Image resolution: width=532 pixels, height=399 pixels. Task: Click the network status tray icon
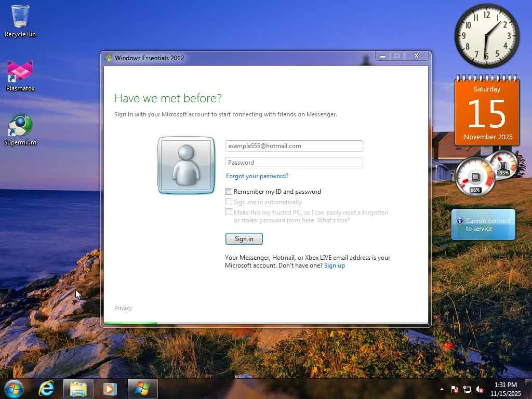tap(467, 389)
